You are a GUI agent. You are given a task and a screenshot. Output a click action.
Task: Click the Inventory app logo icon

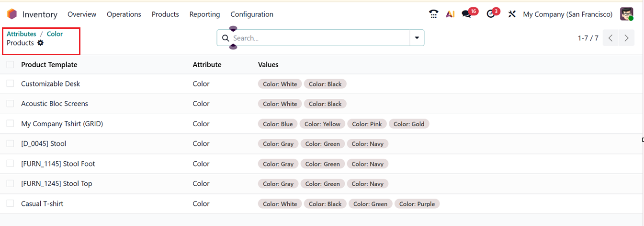click(x=12, y=14)
